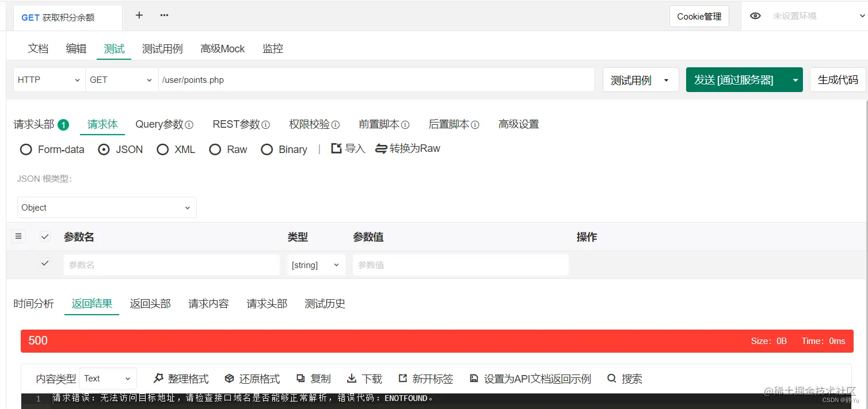Uncheck the parameter row checkbox

45,263
